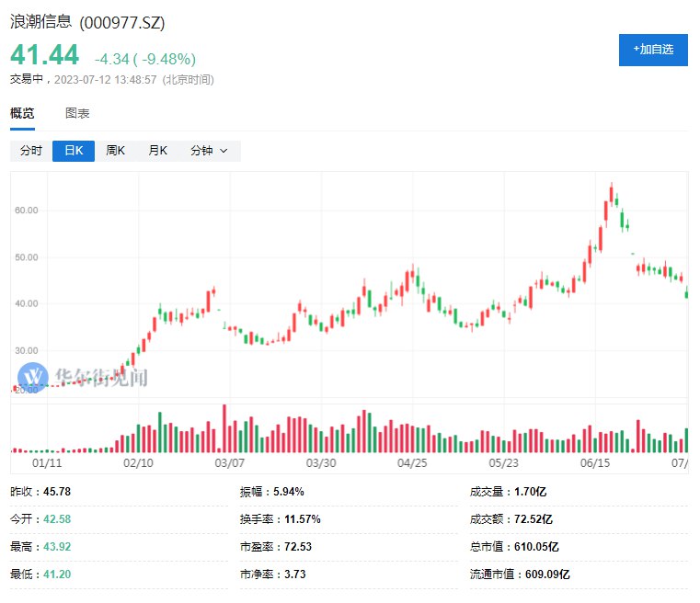The width and height of the screenshot is (700, 603).
Task: Select the 分时 chart view
Action: click(31, 151)
